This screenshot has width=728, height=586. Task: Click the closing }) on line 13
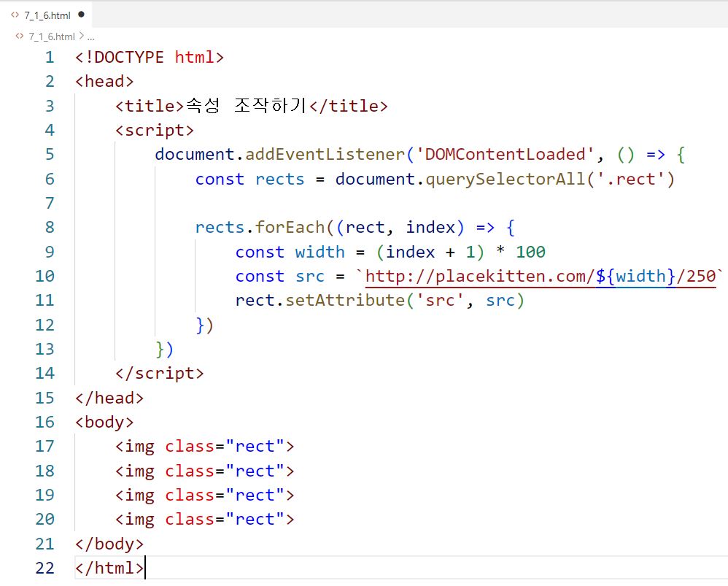click(x=164, y=350)
